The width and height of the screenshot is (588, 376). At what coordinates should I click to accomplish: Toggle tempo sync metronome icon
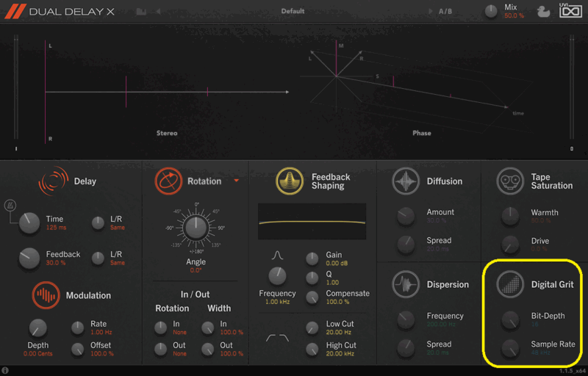10,206
